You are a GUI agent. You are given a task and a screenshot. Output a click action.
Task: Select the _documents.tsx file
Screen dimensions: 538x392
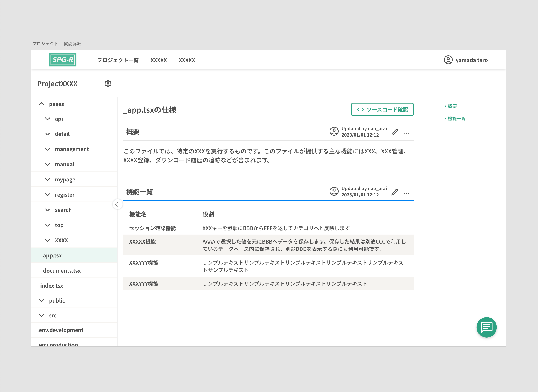tap(61, 271)
